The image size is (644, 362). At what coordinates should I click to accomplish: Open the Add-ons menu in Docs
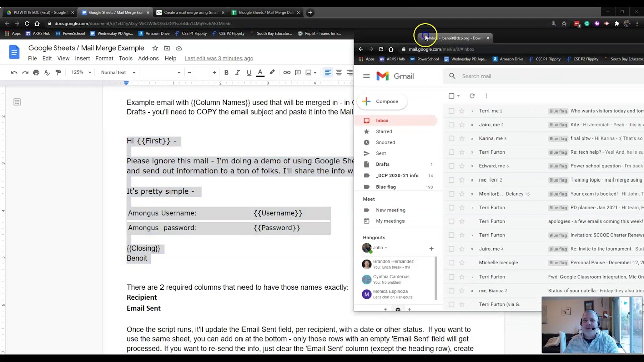pos(148,58)
